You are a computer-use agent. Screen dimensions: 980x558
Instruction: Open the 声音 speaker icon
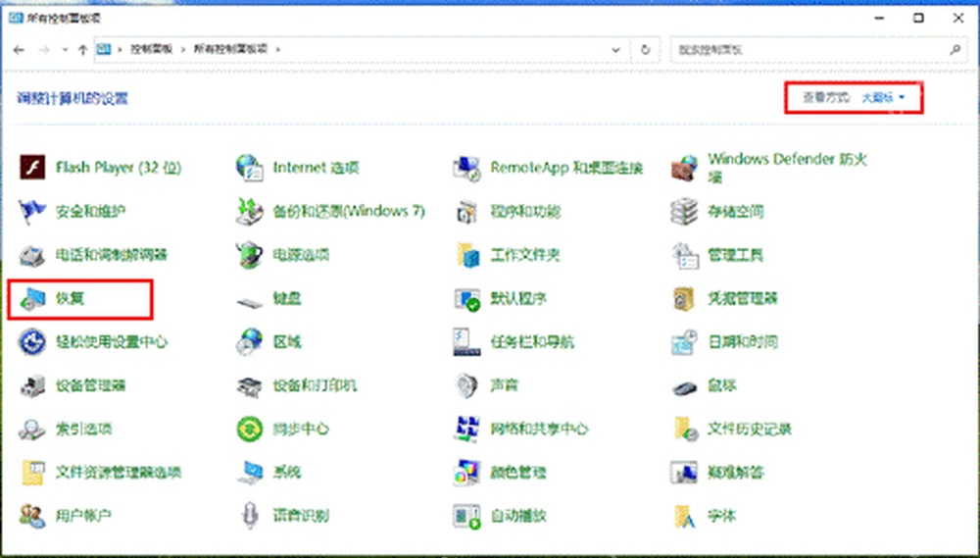point(466,385)
